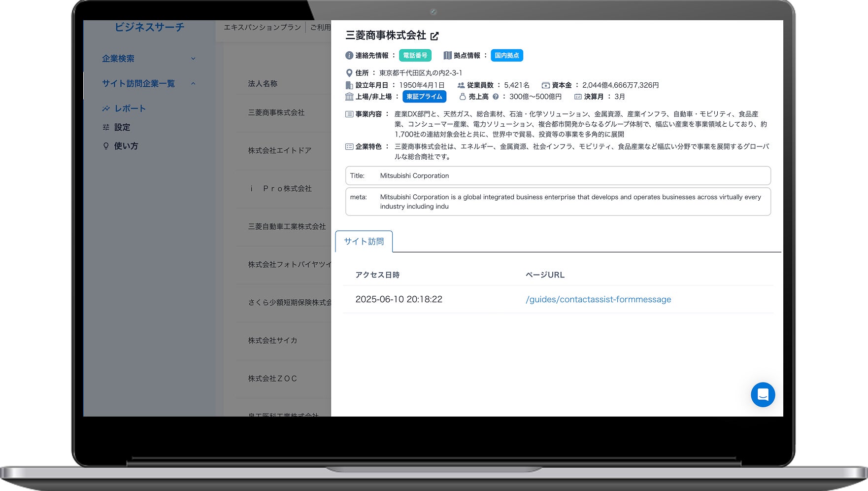Click the revenue value 300億〜500億円
Screen dimensions: 868x491
[x=535, y=97]
